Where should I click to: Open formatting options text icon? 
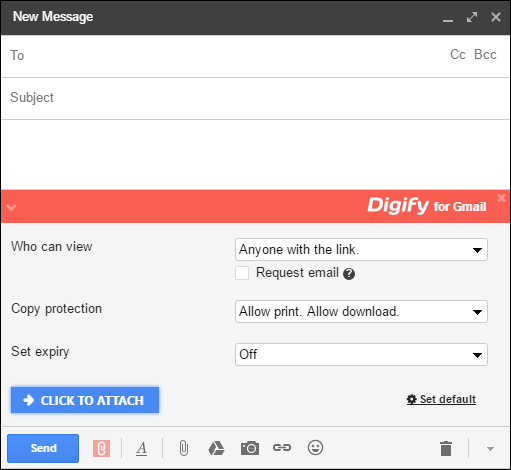[x=142, y=448]
